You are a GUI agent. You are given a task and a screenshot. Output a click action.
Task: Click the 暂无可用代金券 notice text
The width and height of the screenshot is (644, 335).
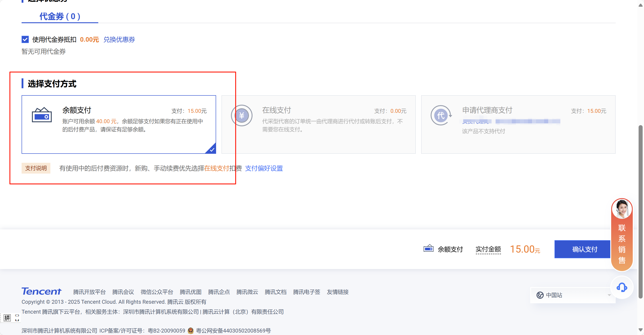coord(44,52)
